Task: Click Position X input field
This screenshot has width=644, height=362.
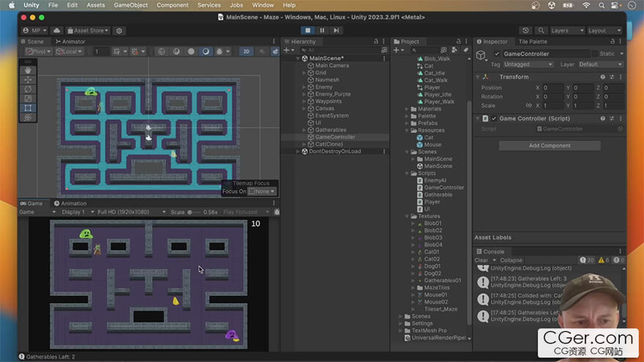Action: [x=553, y=88]
